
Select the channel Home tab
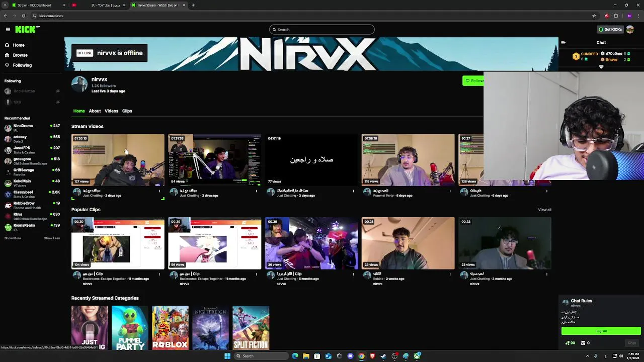click(79, 111)
